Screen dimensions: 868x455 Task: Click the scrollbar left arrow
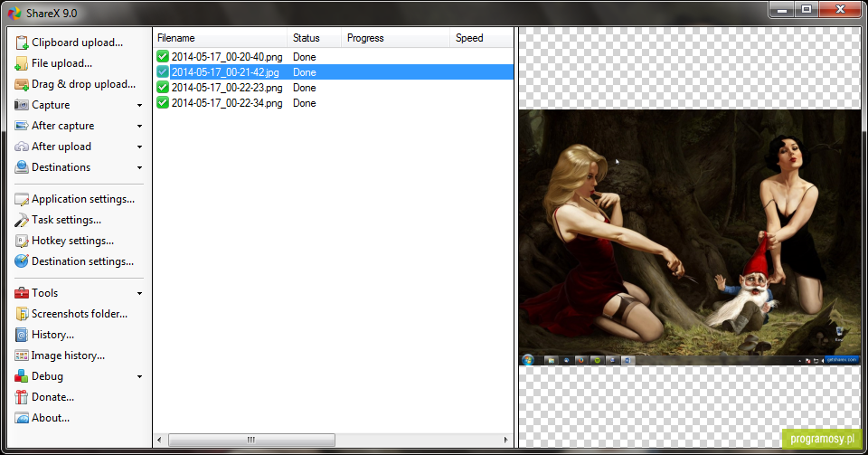(x=160, y=440)
